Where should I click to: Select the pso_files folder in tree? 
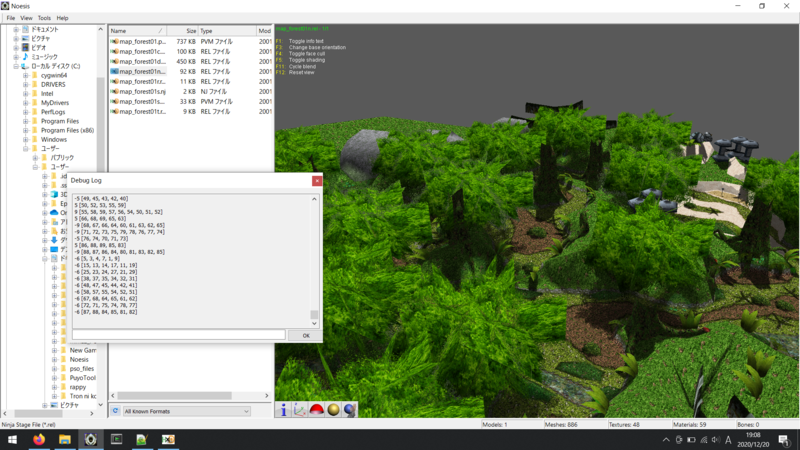pyautogui.click(x=82, y=368)
